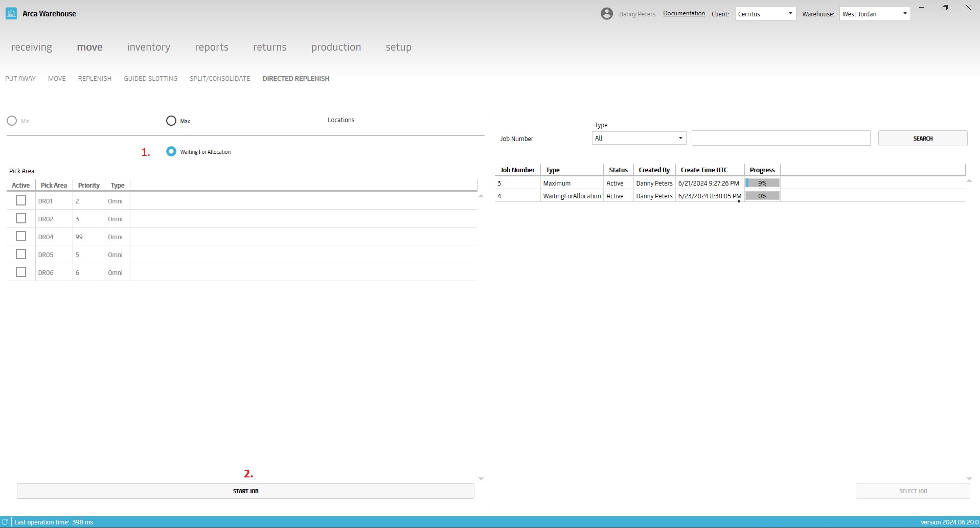
Task: Open the inventory menu
Action: 149,47
